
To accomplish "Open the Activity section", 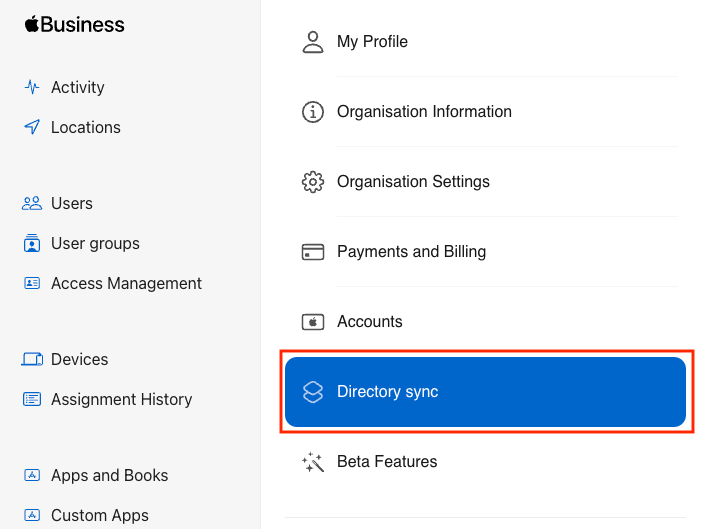I will coord(77,87).
